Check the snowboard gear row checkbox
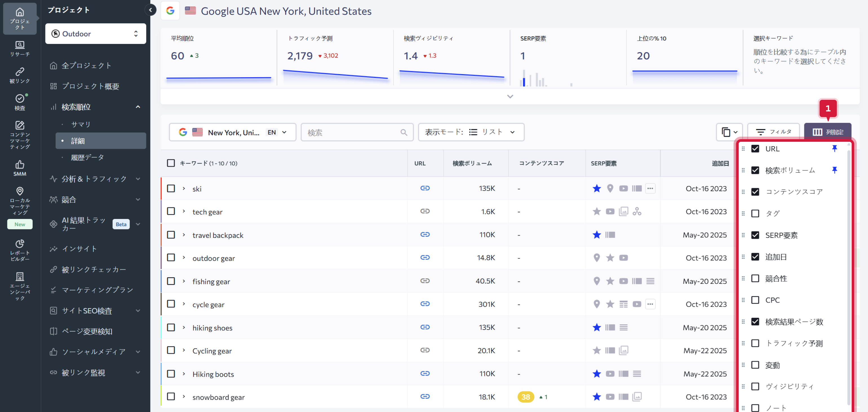The width and height of the screenshot is (868, 412). (171, 397)
